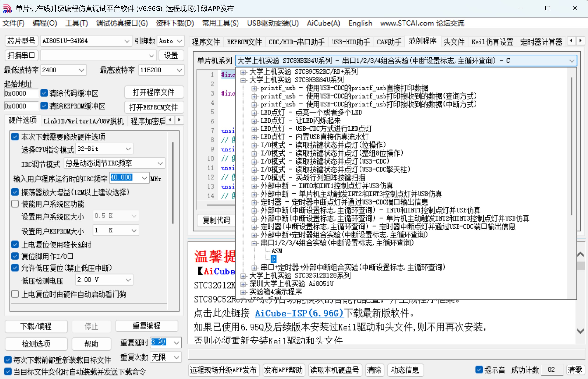Collapse the 串口1/2/3/4组合实验 tree node

[x=254, y=243]
